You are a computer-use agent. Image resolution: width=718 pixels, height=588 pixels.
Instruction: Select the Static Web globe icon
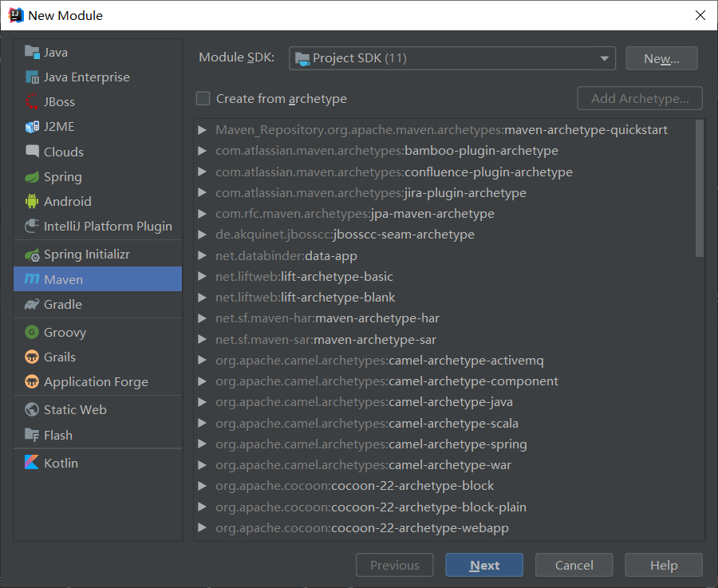pos(32,409)
